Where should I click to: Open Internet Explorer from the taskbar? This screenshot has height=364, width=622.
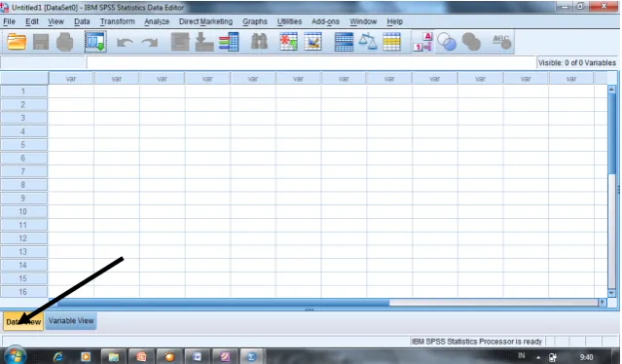click(x=57, y=357)
